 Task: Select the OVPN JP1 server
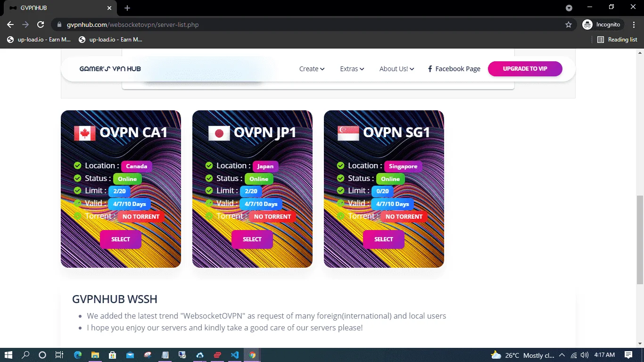[x=252, y=239]
